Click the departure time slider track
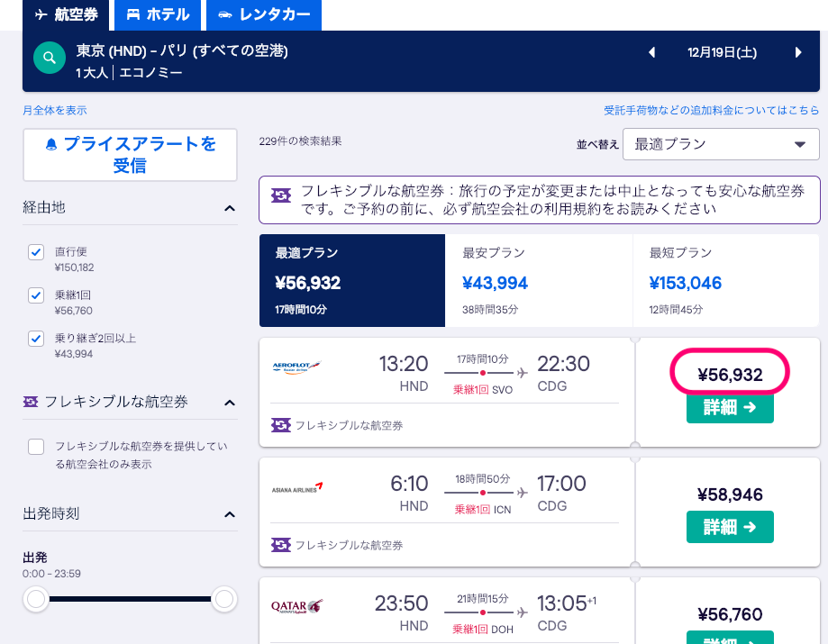This screenshot has width=828, height=644. tap(130, 599)
